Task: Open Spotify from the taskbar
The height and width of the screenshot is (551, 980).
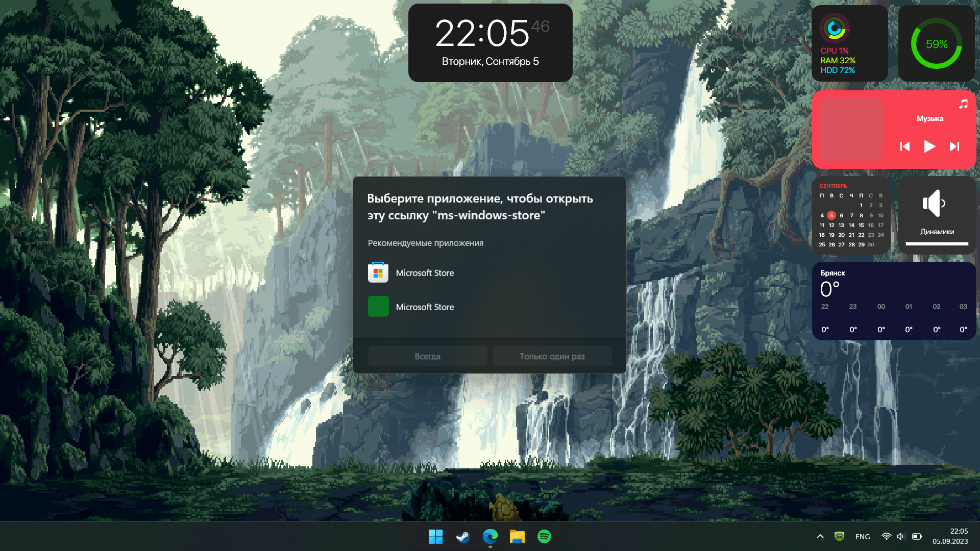Action: [x=544, y=536]
